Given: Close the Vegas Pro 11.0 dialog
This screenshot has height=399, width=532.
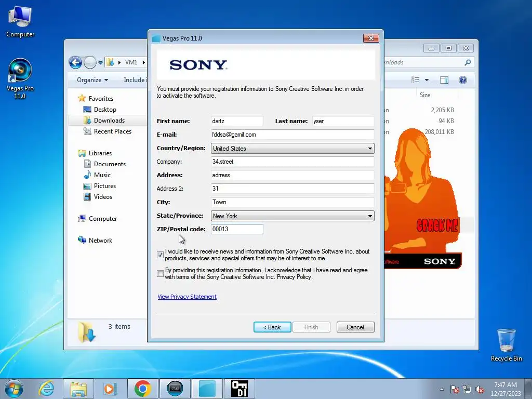Looking at the screenshot, I should [371, 38].
